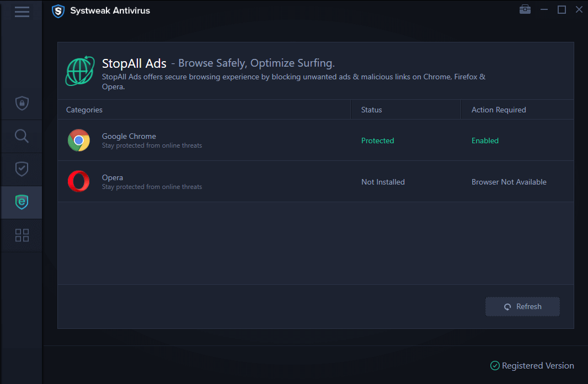Click the Protected status for Google Chrome
The height and width of the screenshot is (384, 588).
point(378,140)
